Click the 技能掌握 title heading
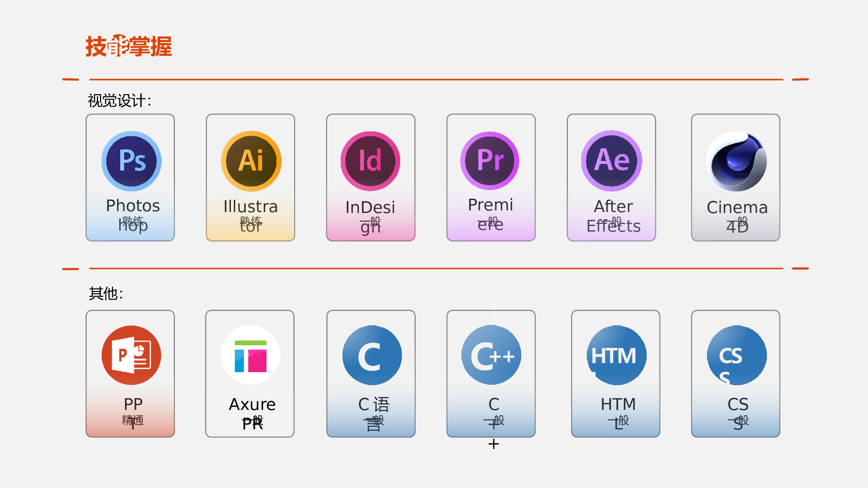The width and height of the screenshot is (868, 488). [x=128, y=46]
